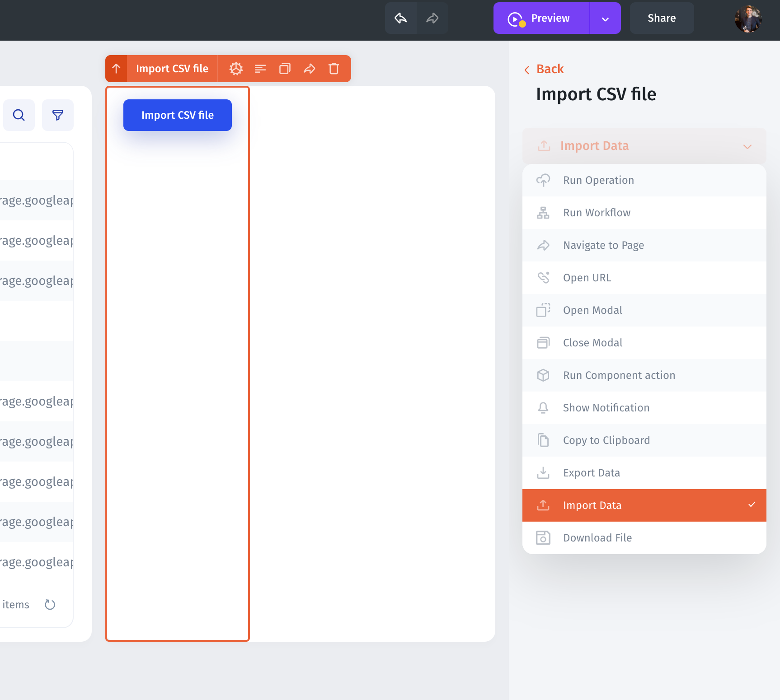The width and height of the screenshot is (780, 700).
Task: Select the highlighted Import Data option
Action: coord(644,505)
